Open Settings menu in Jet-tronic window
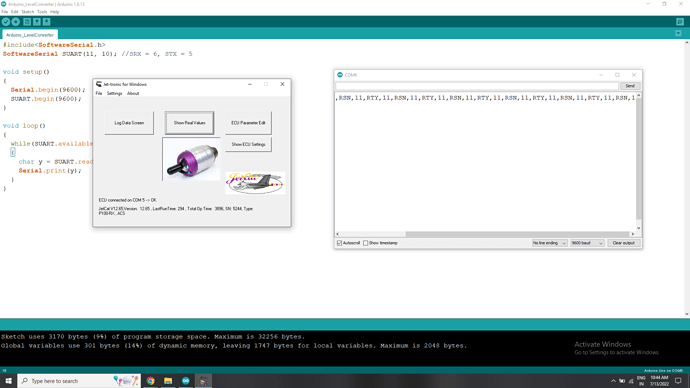Viewport: 690px width, 388px height. coord(114,93)
